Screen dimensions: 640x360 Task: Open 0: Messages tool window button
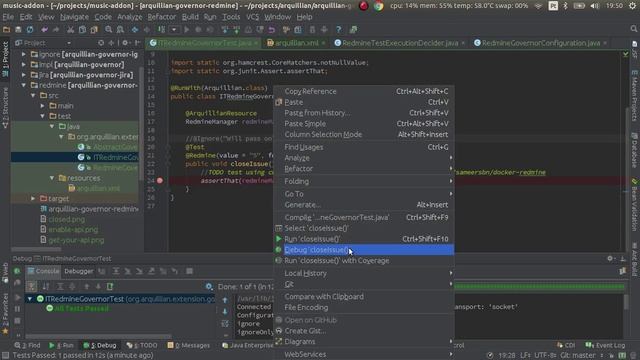189,345
